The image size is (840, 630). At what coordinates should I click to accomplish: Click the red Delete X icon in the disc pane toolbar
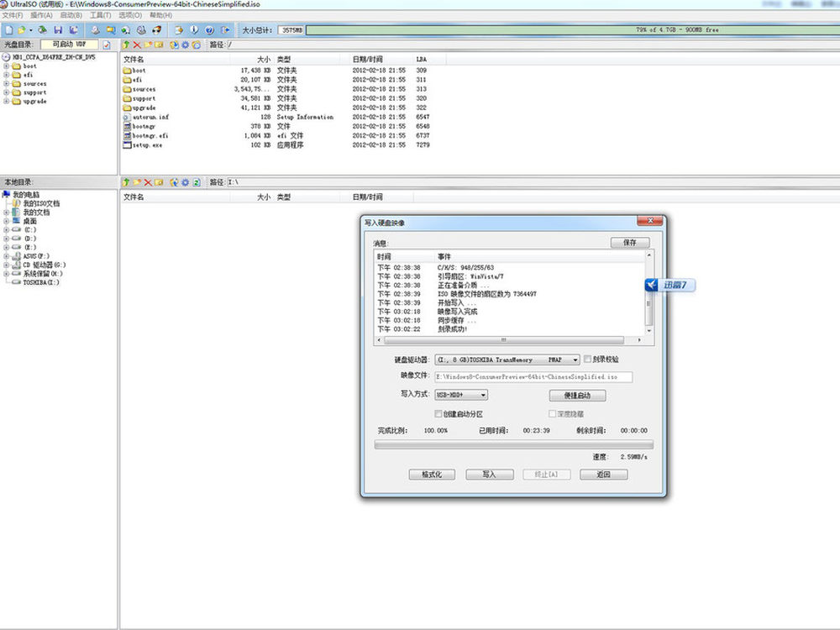tap(137, 45)
